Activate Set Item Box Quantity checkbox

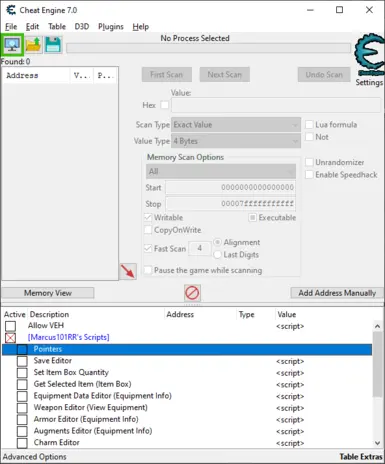[22, 373]
